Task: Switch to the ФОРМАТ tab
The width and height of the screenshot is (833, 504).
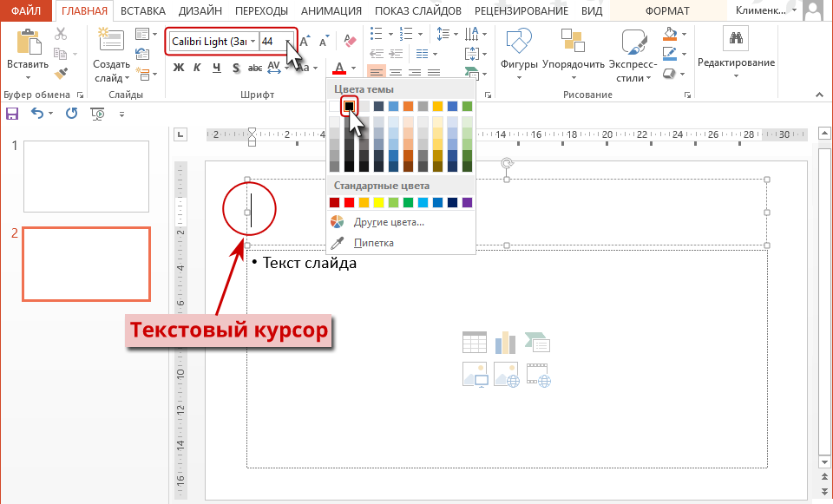Action: point(668,10)
